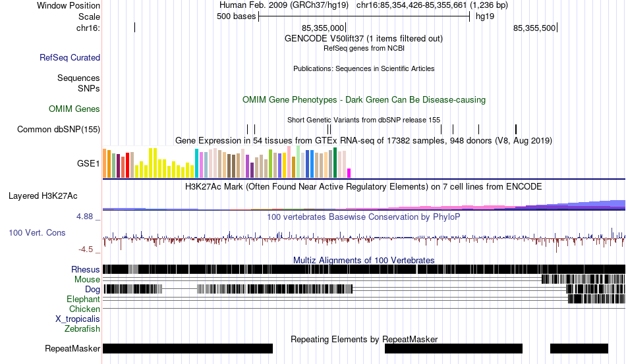This screenshot has height=364, width=626.
Task: Open Multiz Alignments of 100 Vertebrates title
Action: click(364, 261)
